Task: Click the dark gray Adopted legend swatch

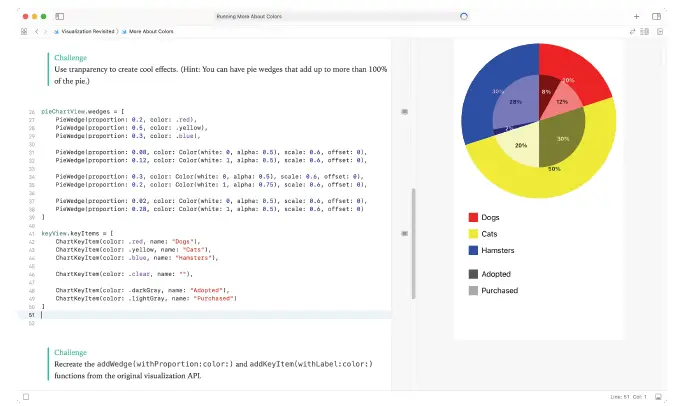Action: pos(473,274)
